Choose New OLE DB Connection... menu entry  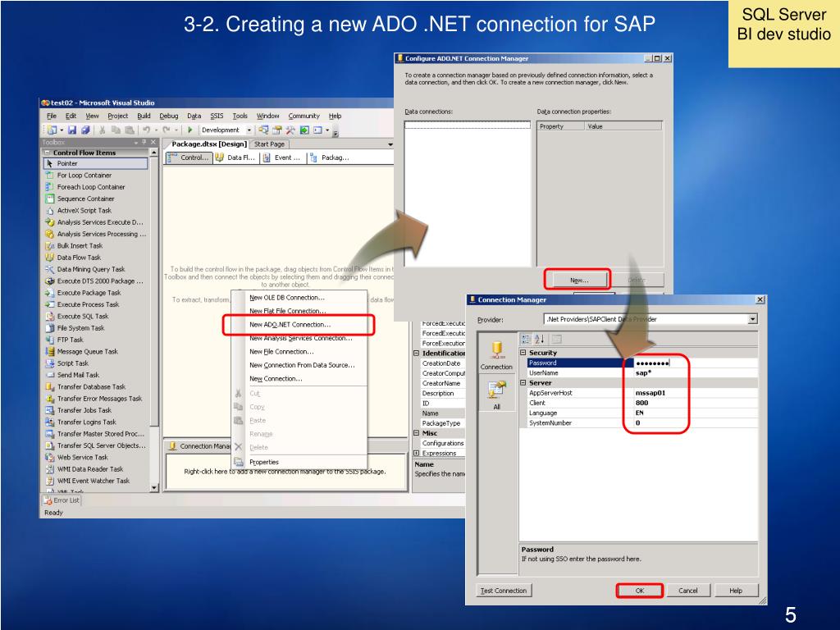click(299, 298)
